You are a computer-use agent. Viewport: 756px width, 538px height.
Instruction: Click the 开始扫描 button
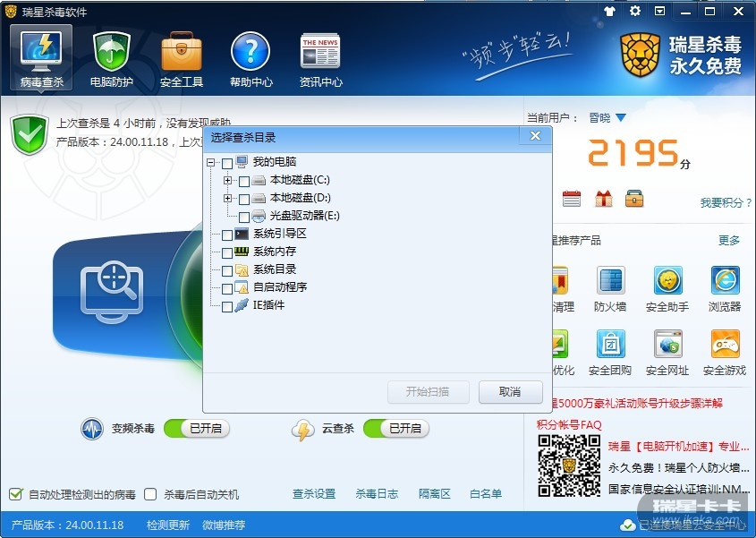(429, 392)
